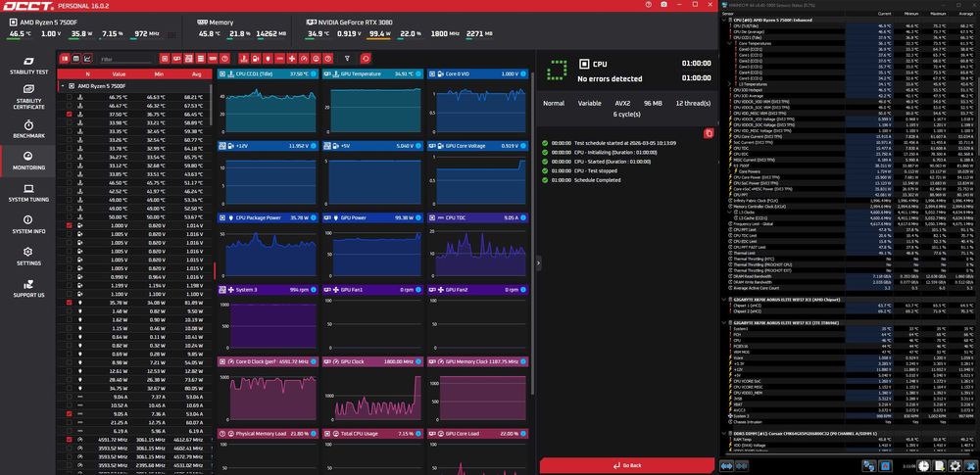Image resolution: width=980 pixels, height=475 pixels.
Task: Expand L3 Temperatures group in HWiNFO
Action: coord(729,84)
